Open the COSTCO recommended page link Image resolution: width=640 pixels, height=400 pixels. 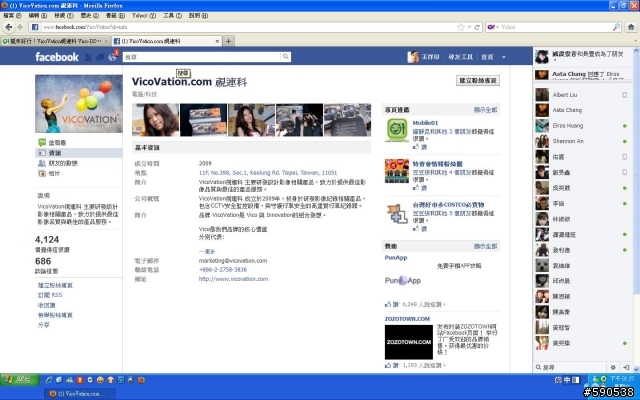(448, 205)
